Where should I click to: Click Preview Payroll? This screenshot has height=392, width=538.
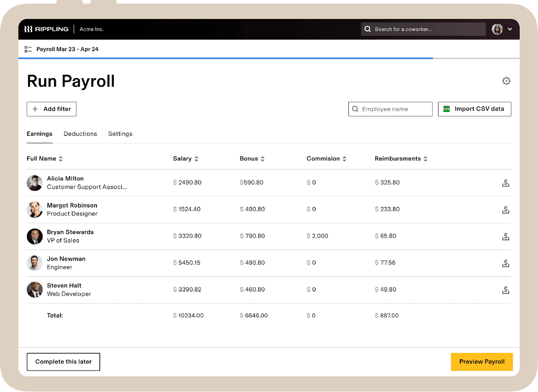(481, 362)
